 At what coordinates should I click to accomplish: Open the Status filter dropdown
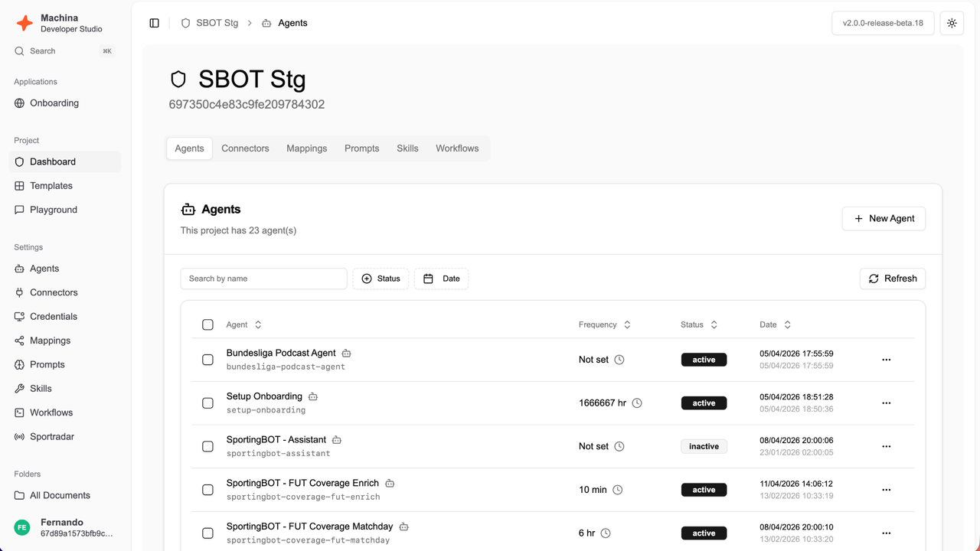click(x=381, y=279)
